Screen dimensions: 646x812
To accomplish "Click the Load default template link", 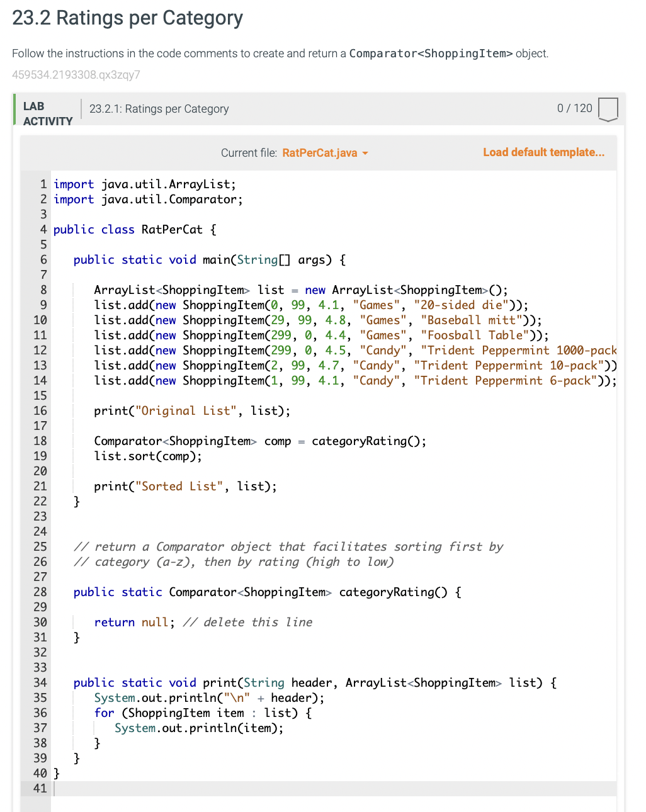I will tap(543, 152).
